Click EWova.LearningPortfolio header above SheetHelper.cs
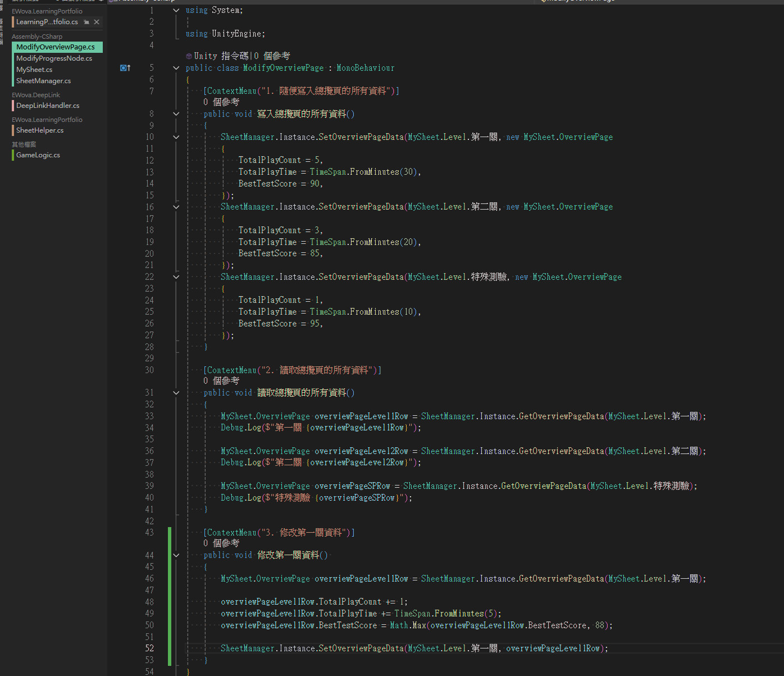The width and height of the screenshot is (784, 676). pyautogui.click(x=47, y=120)
